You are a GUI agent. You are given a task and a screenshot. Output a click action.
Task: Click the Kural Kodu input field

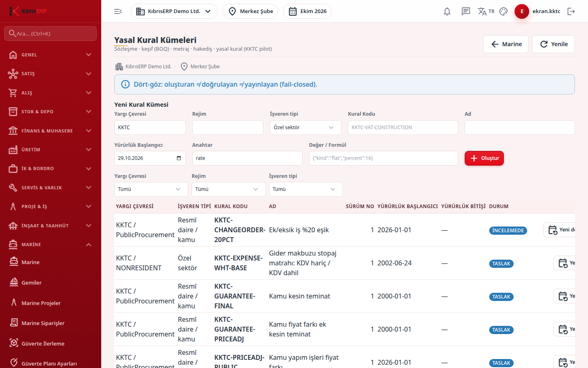(403, 128)
